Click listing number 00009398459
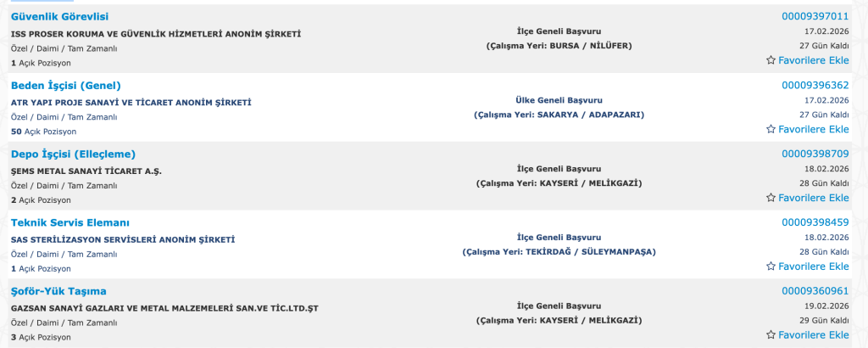This screenshot has height=348, width=868. [815, 222]
